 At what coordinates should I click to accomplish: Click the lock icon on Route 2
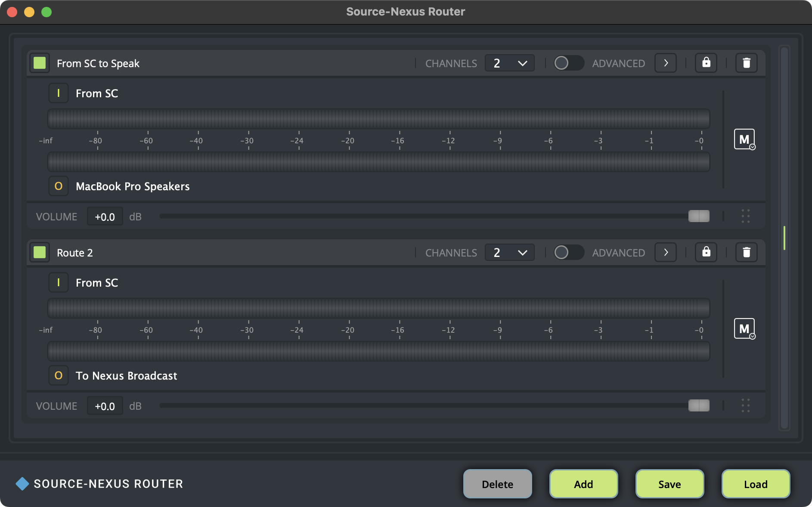point(706,253)
